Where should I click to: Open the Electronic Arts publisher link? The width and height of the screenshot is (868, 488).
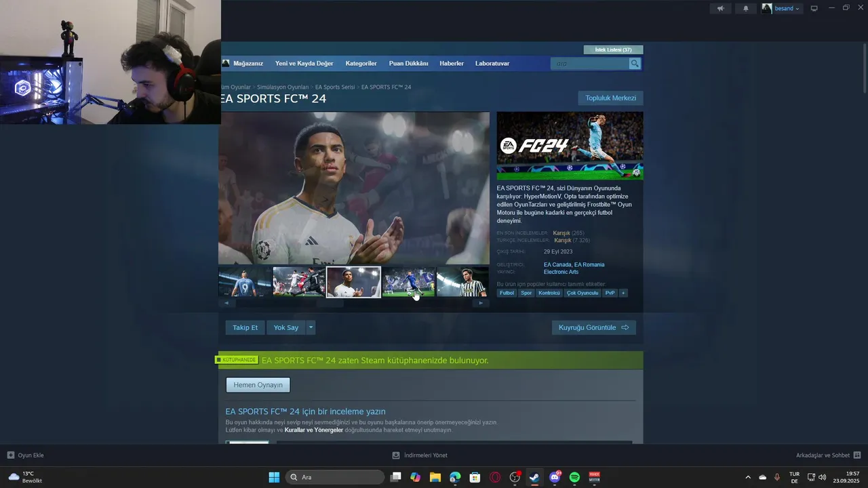(x=561, y=272)
